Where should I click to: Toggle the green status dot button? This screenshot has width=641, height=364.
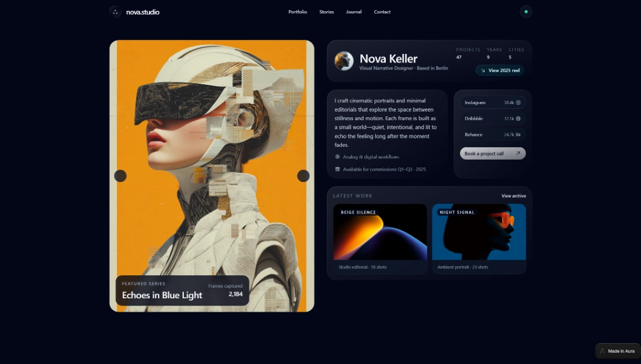(x=526, y=12)
